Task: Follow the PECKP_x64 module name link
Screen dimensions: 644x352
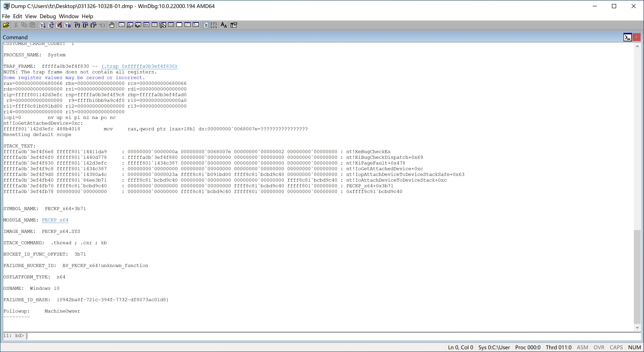Action: [55, 220]
